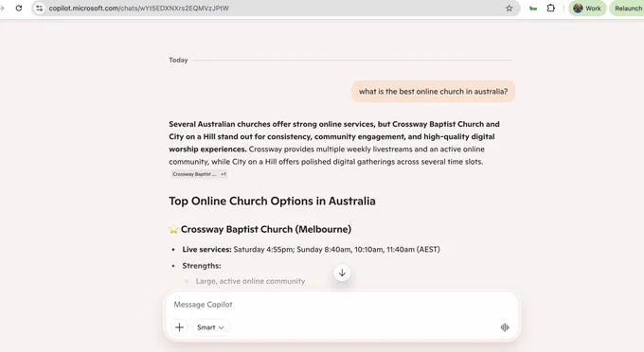The height and width of the screenshot is (352, 644).
Task: Click the Relaunch button
Action: tap(628, 9)
